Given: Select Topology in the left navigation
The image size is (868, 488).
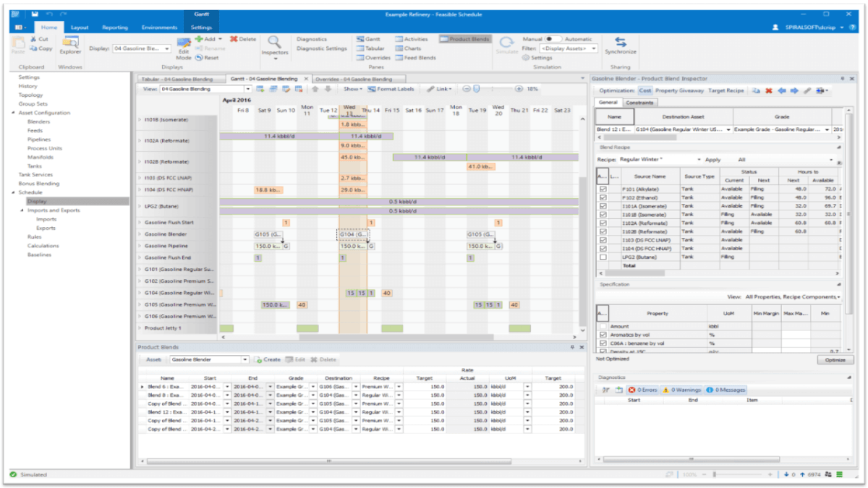Looking at the screenshot, I should [31, 95].
